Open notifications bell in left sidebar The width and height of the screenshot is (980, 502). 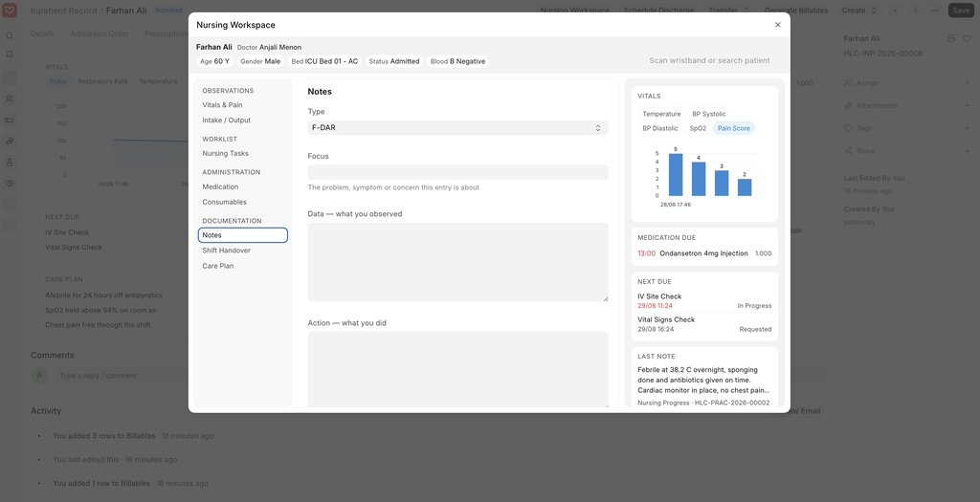tap(10, 55)
